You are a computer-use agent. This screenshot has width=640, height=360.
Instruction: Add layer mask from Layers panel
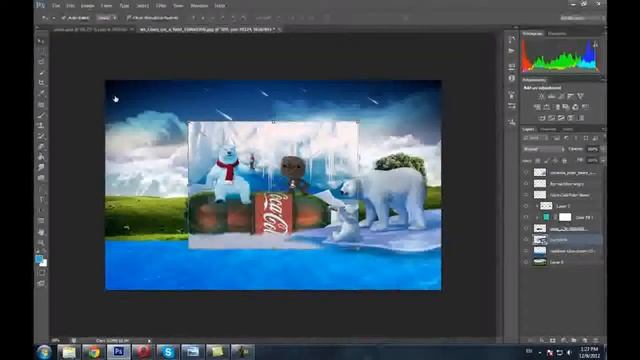tap(552, 340)
